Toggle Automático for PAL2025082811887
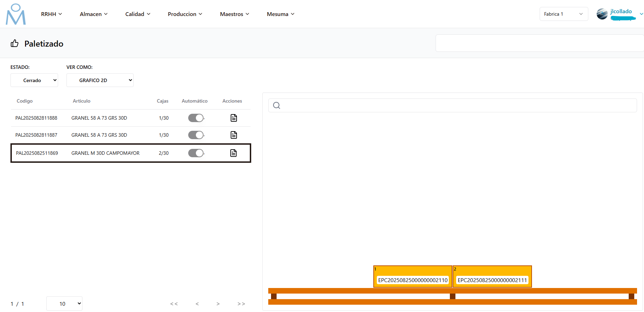This screenshot has height=312, width=644. 196,135
